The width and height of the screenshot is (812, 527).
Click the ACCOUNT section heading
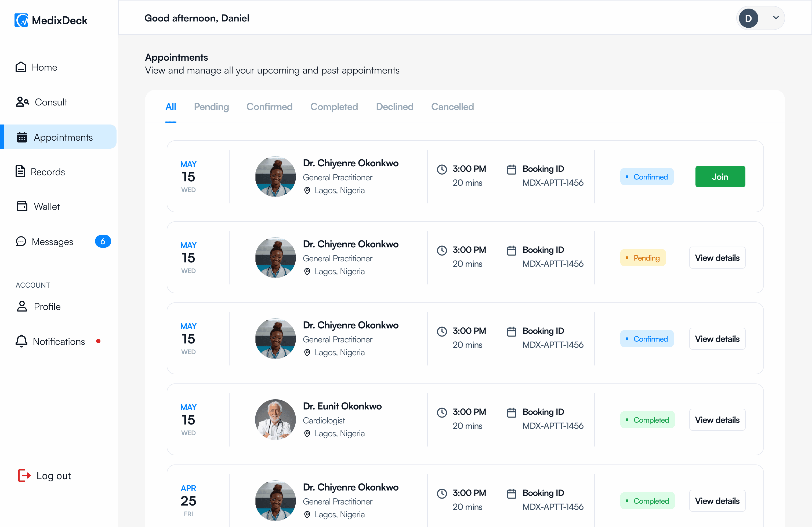tap(33, 285)
